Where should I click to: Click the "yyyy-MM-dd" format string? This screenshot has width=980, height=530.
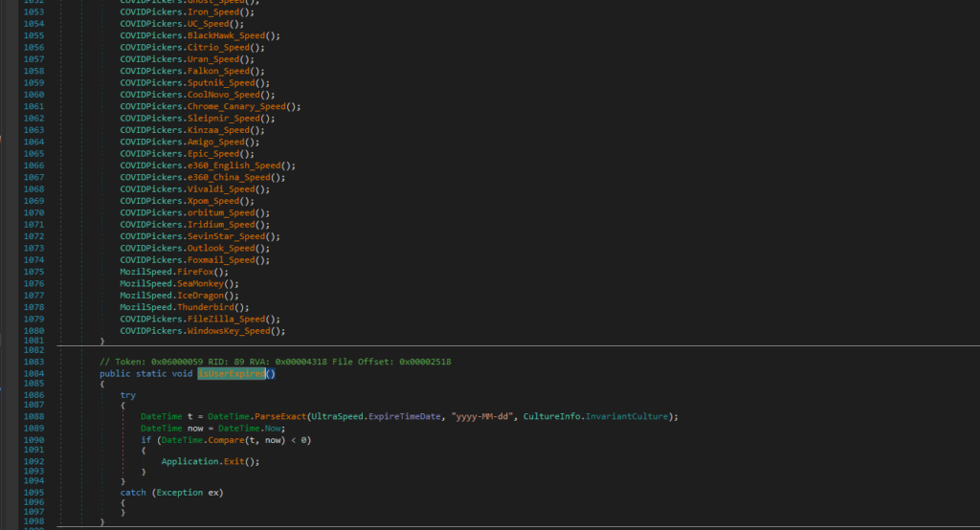coord(481,417)
